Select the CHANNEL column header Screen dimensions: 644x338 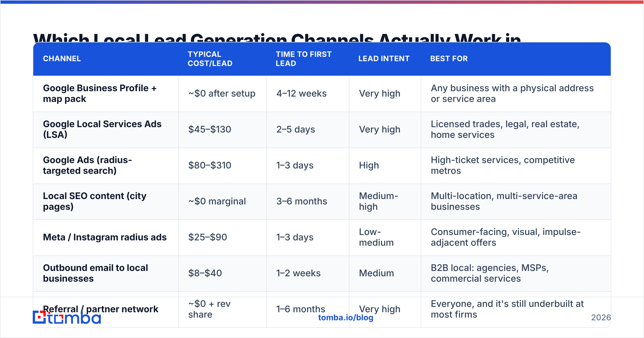click(x=62, y=58)
